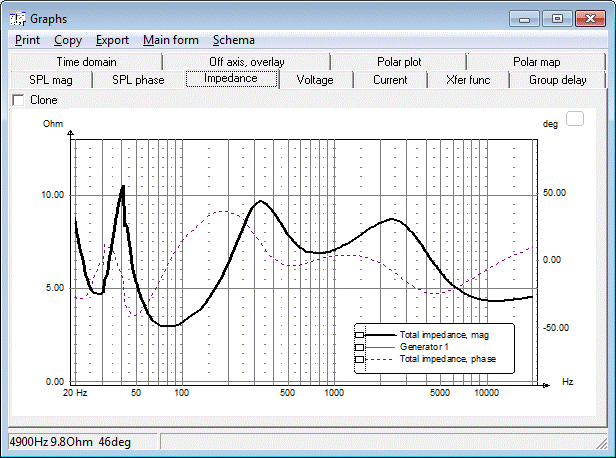Open the Main form menu

tap(171, 40)
